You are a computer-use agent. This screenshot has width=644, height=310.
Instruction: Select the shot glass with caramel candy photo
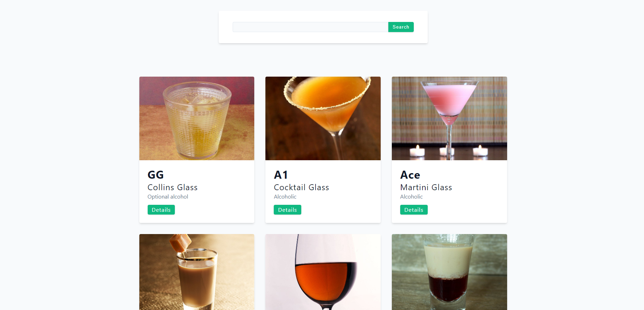click(197, 272)
